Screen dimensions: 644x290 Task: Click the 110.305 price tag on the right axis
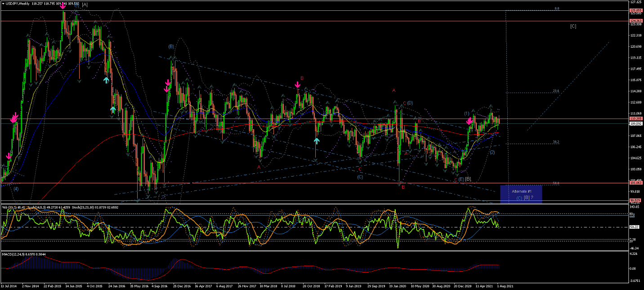click(x=635, y=118)
